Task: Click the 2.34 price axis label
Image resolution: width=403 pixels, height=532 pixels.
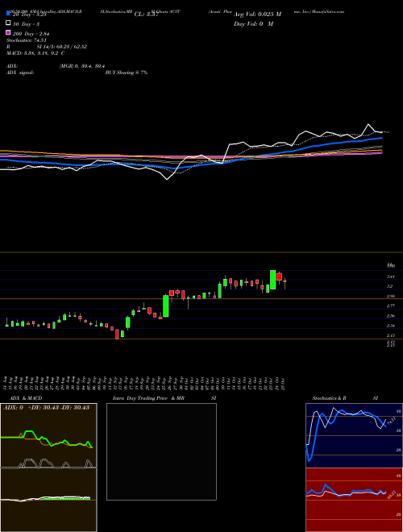Action: (x=390, y=326)
